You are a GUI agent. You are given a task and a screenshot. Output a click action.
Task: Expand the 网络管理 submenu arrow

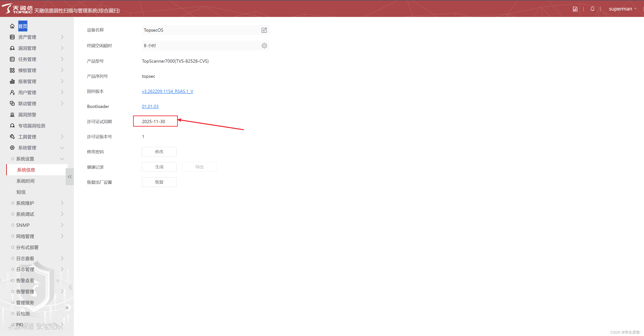point(62,236)
